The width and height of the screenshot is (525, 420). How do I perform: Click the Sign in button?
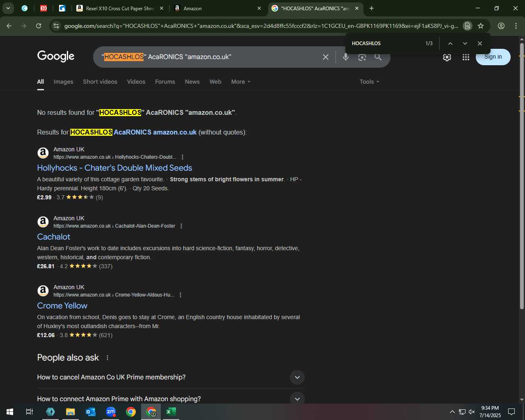(493, 57)
